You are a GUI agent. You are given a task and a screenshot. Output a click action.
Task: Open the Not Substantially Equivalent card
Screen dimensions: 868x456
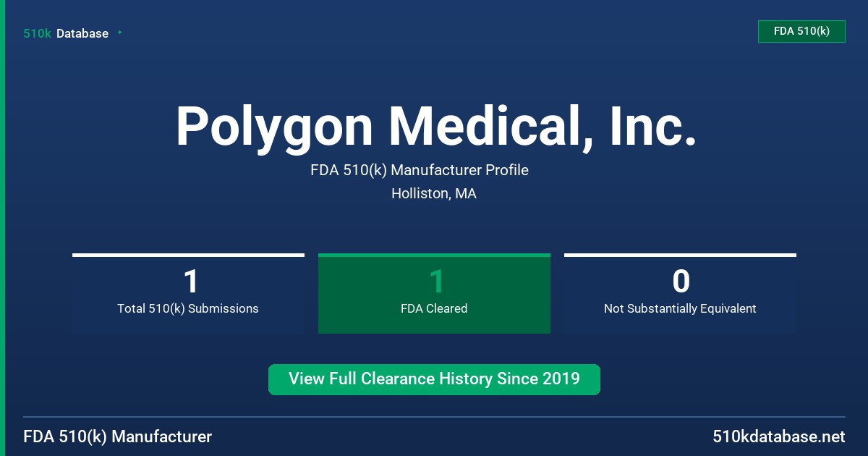[680, 293]
